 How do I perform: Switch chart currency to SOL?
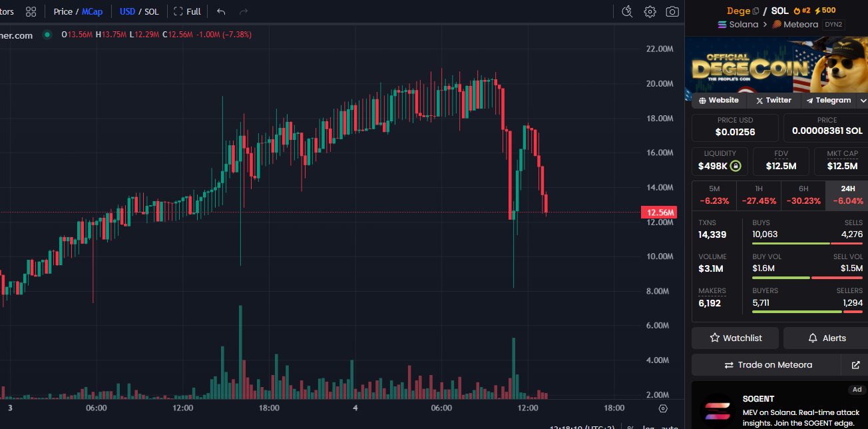click(x=152, y=11)
